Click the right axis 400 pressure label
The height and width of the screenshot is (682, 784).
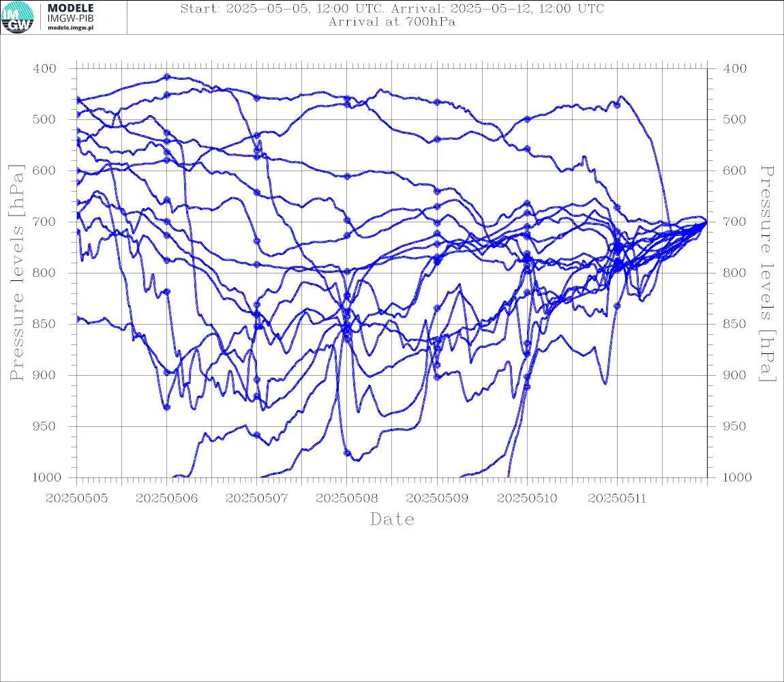(x=735, y=69)
